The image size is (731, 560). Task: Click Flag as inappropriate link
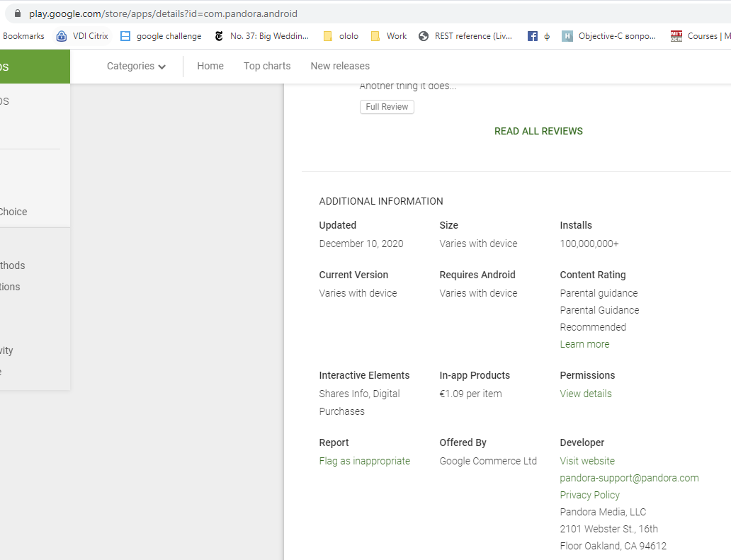(365, 461)
